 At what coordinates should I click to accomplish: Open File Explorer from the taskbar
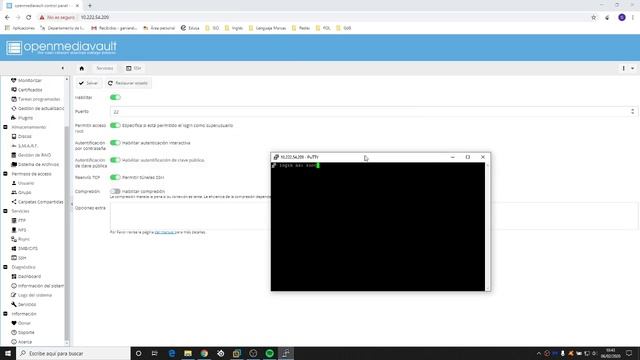point(188,353)
